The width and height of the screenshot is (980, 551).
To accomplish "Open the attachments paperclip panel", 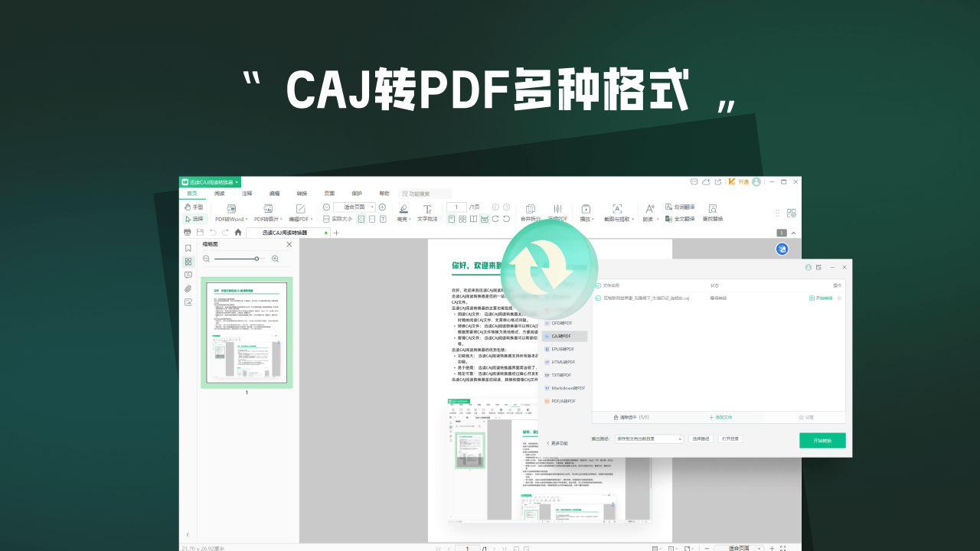I will (188, 289).
